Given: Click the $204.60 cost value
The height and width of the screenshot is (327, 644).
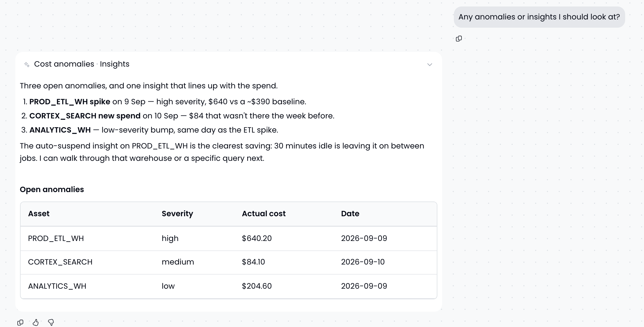Looking at the screenshot, I should 257,286.
